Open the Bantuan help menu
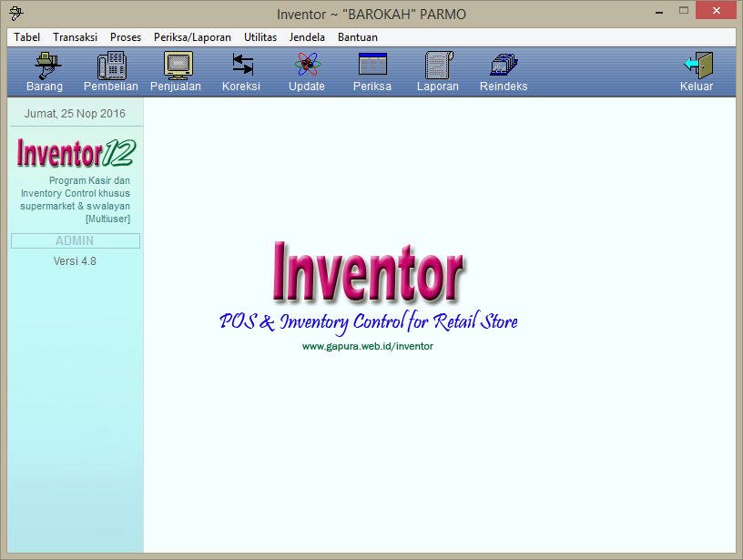This screenshot has width=743, height=560. click(x=357, y=37)
